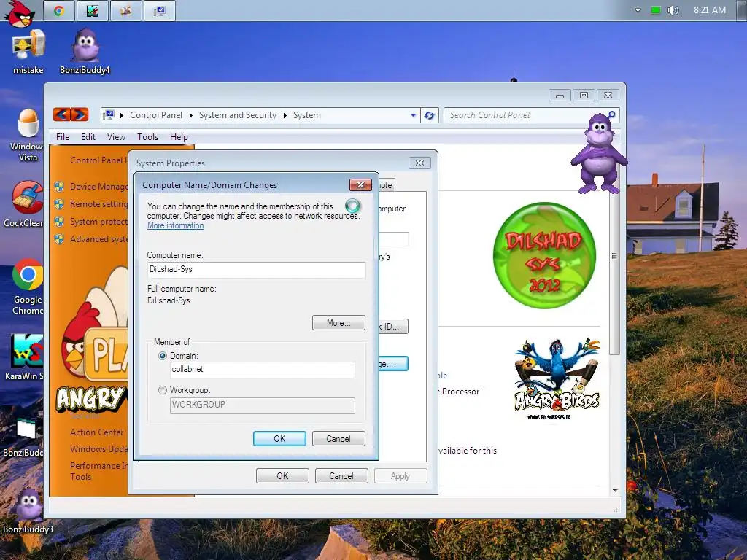The width and height of the screenshot is (747, 560).
Task: Click the green network tray icon
Action: pos(656,9)
